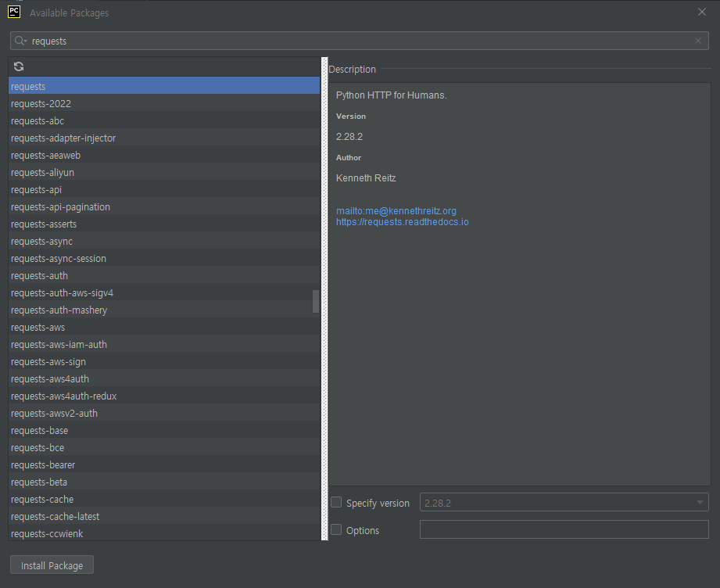720x588 pixels.
Task: Click into the requests search field
Action: [359, 41]
